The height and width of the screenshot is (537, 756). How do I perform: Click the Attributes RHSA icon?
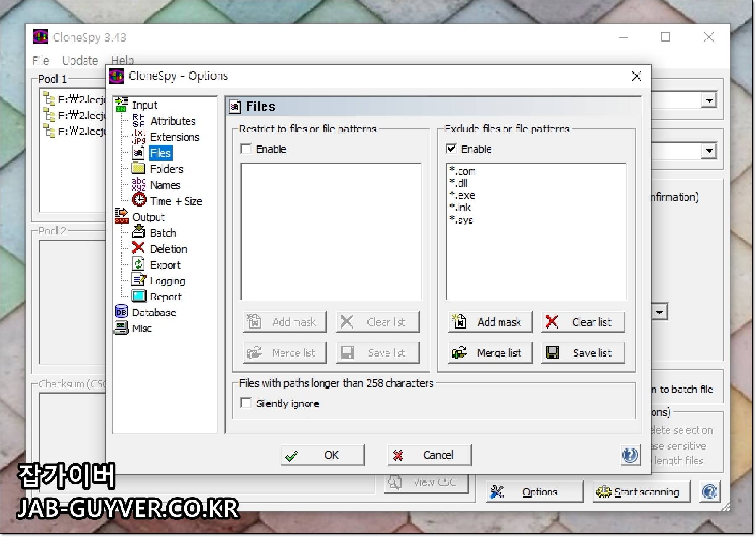[x=139, y=121]
